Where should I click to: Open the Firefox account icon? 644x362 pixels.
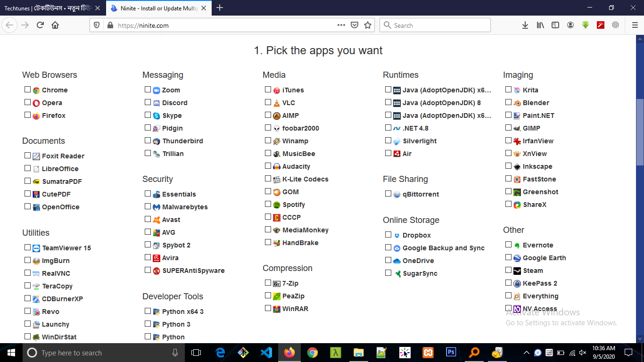(x=570, y=25)
